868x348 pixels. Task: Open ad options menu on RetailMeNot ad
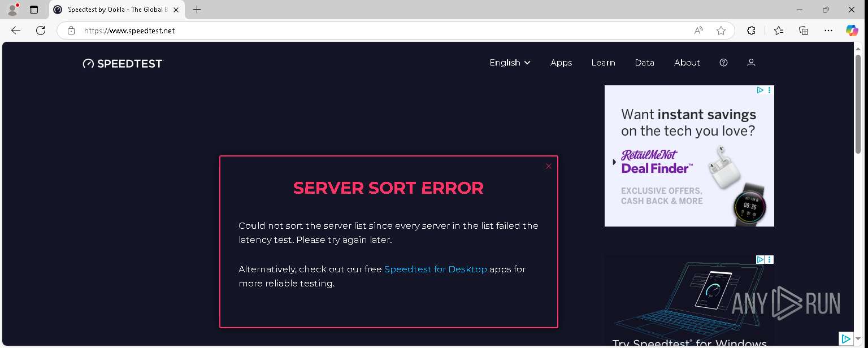770,90
